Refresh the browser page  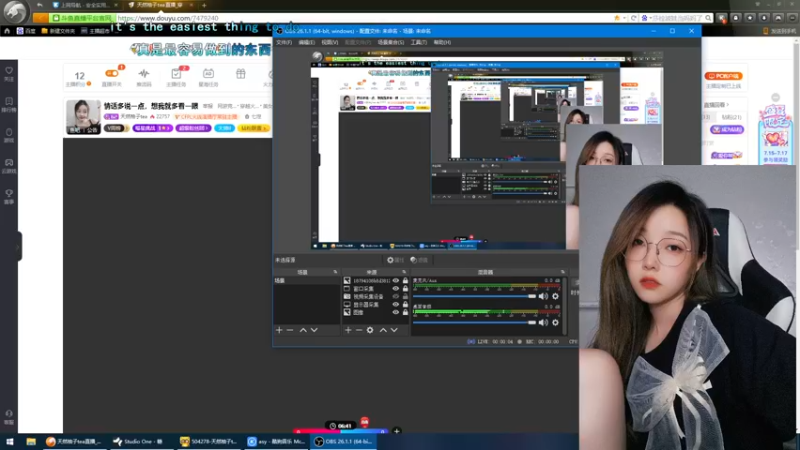634,18
